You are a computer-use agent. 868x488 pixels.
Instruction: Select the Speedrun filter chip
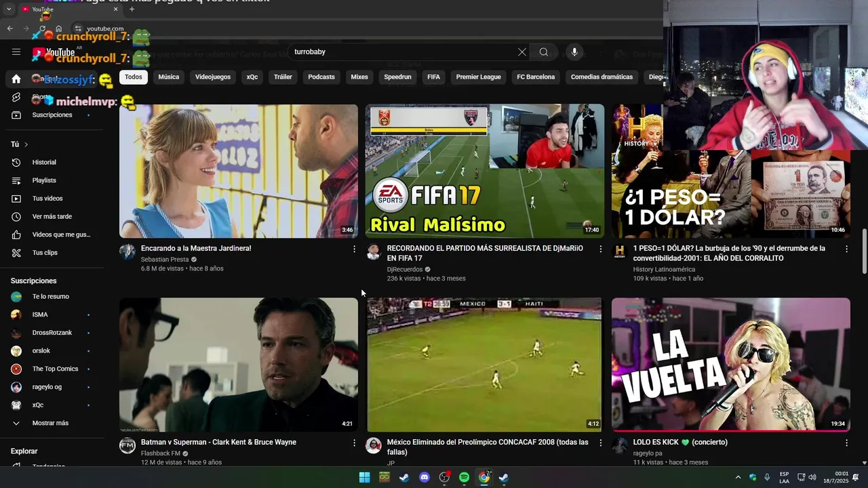(x=398, y=77)
